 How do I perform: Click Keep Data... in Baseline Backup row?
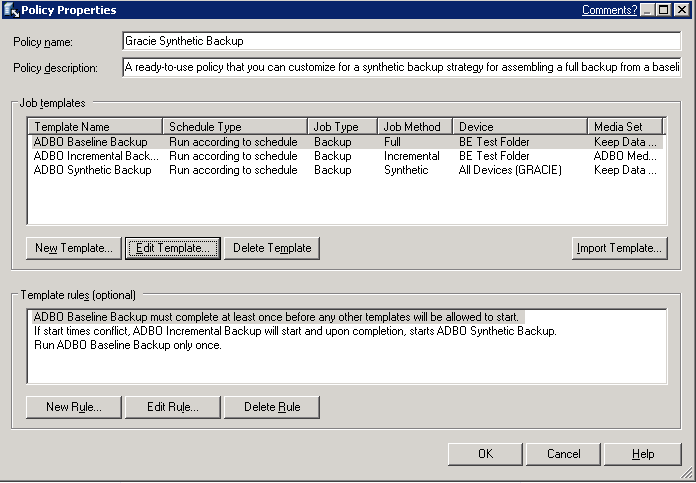[x=625, y=142]
